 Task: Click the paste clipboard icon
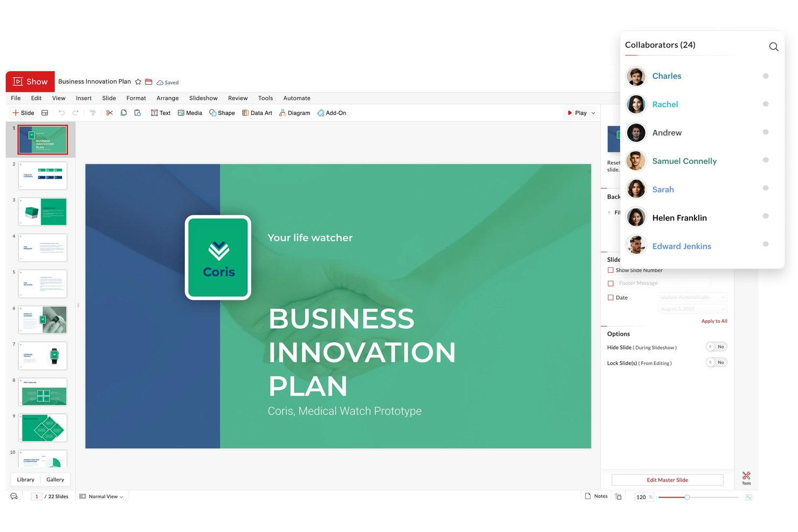[137, 113]
